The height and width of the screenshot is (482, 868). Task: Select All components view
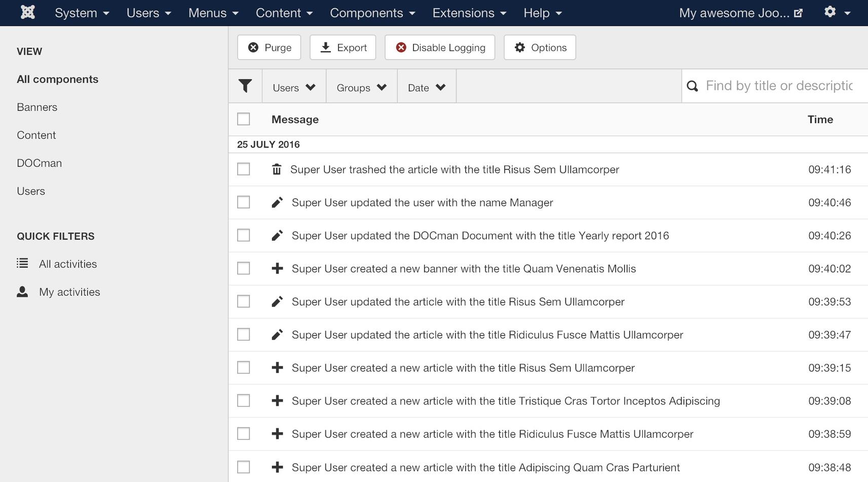click(57, 79)
